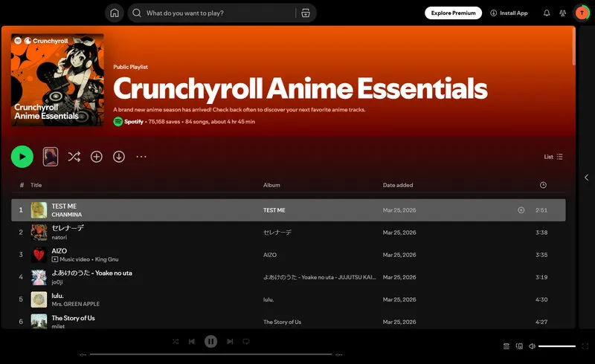This screenshot has height=364, width=595.
Task: Open the natori artist link
Action: point(59,238)
